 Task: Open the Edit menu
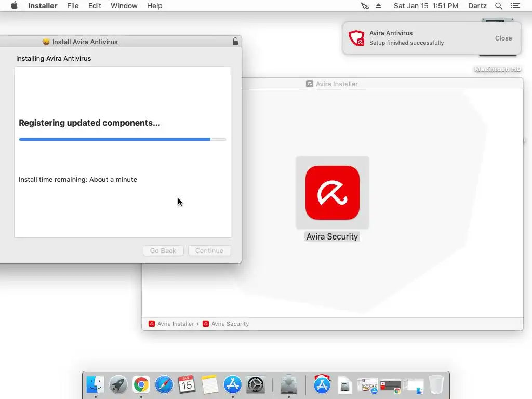[x=95, y=6]
